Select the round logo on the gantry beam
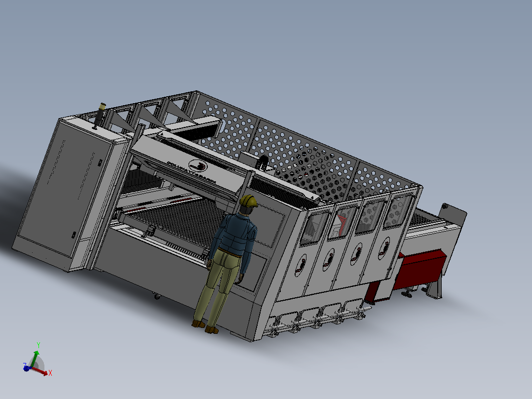This screenshot has width=532, height=399. click(x=197, y=165)
